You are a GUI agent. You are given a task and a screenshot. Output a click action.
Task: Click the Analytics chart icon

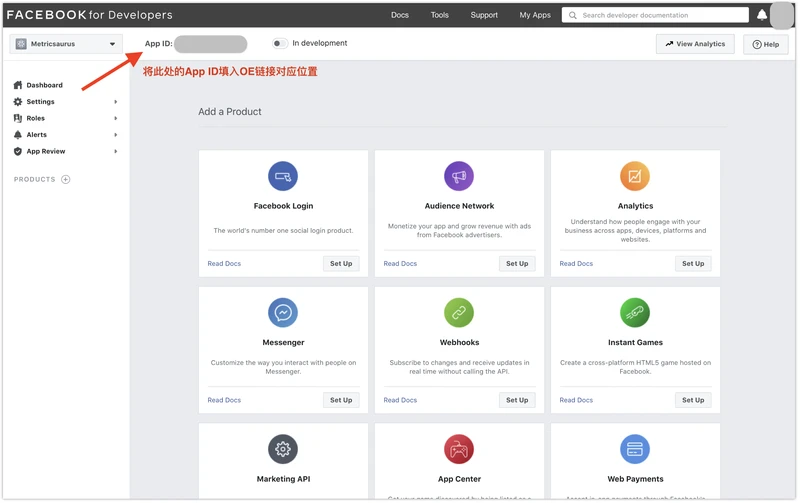point(635,176)
